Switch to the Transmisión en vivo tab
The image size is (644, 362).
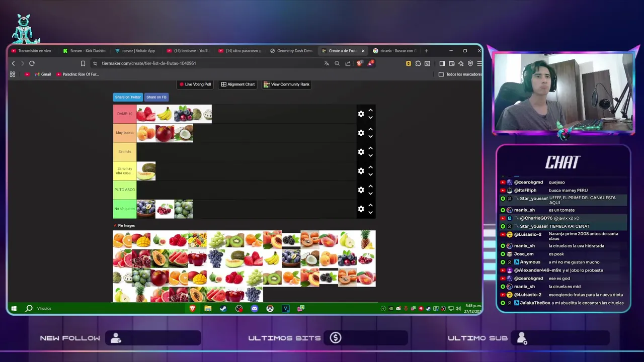pos(31,51)
